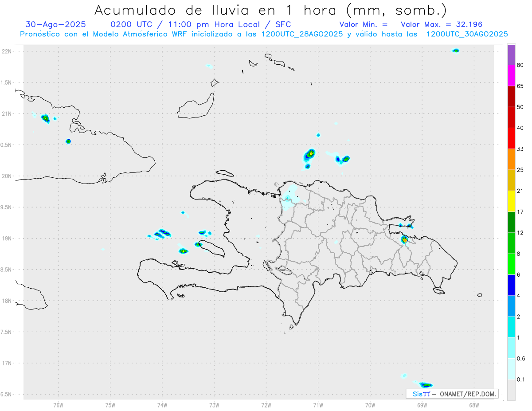The height and width of the screenshot is (411, 532).
Task: Click the dark red swatch between 50 and 65
Action: pyautogui.click(x=511, y=97)
